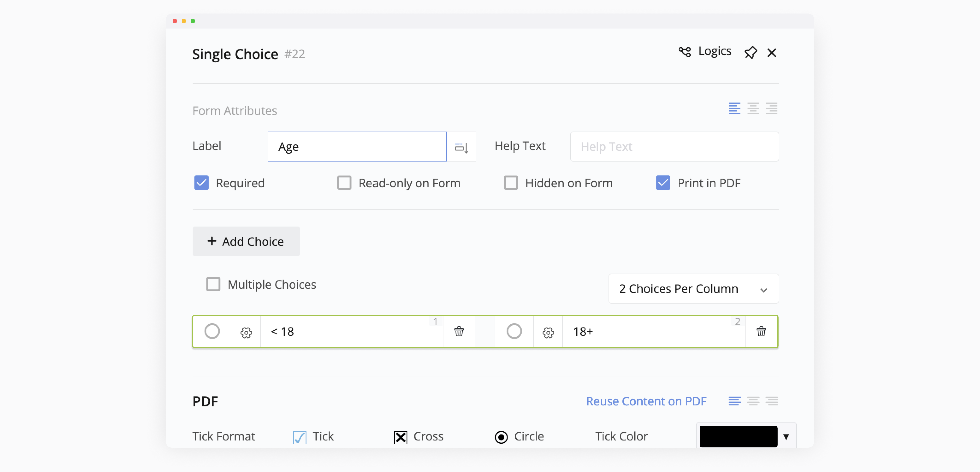Open Reuse Content on PDF link

pyautogui.click(x=646, y=401)
